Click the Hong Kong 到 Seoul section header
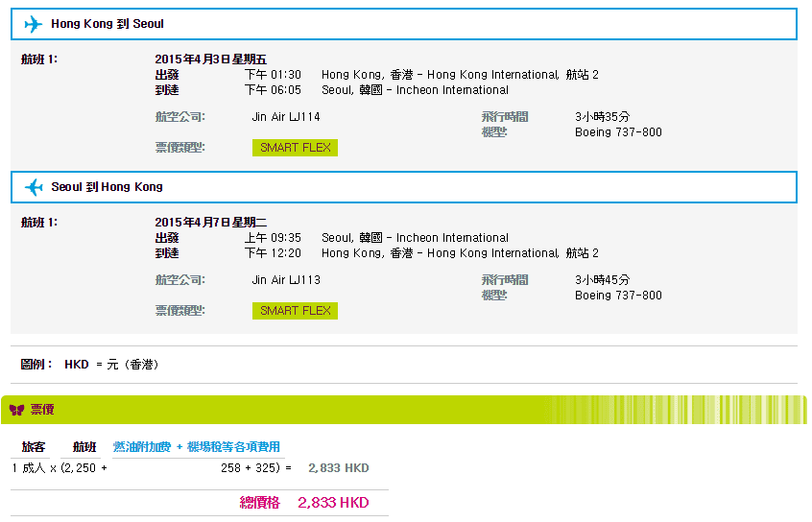The image size is (812, 522). (x=107, y=24)
